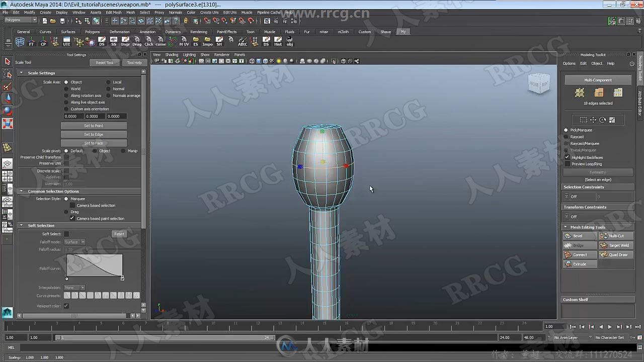
Task: Collapse the Scale Settings section
Action: (x=21, y=73)
